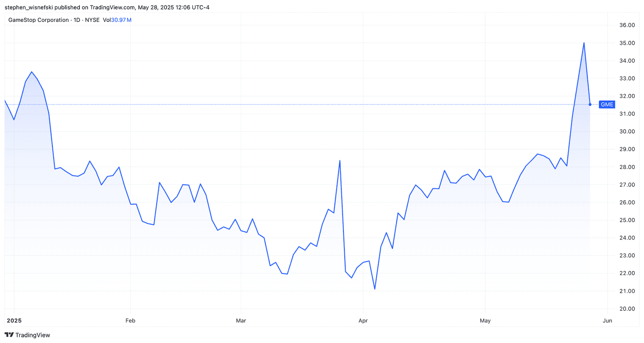
Task: Click the GameStop Corporation chart title
Action: pyautogui.click(x=39, y=20)
